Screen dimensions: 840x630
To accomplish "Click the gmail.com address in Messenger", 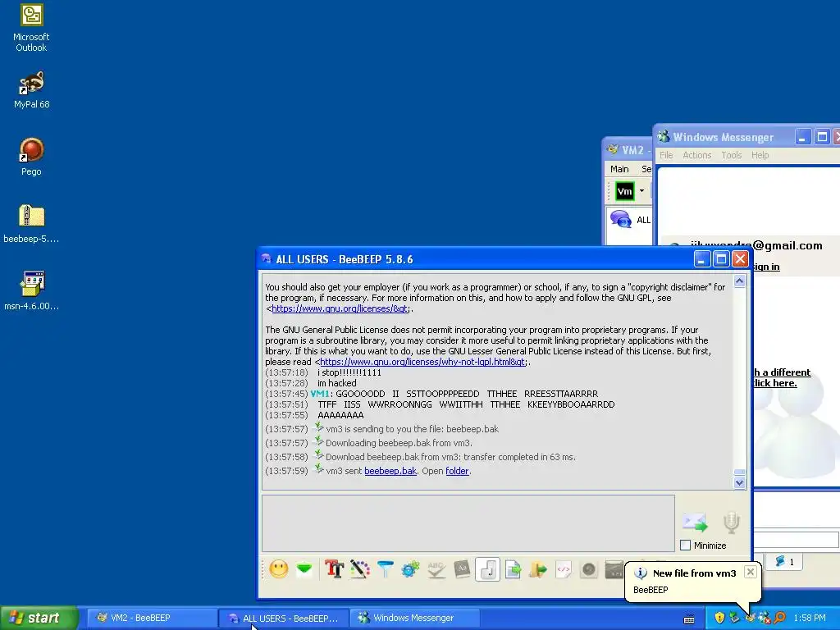I will [x=787, y=245].
